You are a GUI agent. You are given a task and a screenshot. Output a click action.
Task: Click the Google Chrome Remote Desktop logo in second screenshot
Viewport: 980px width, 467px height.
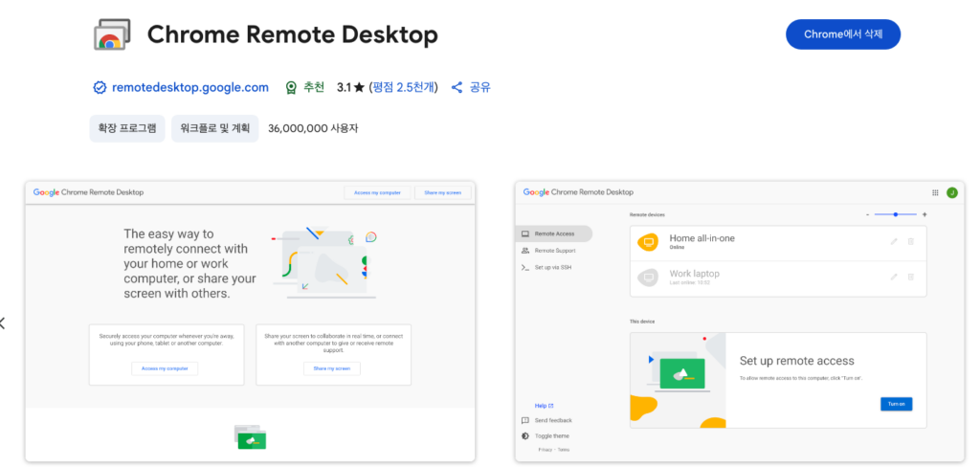click(x=578, y=192)
